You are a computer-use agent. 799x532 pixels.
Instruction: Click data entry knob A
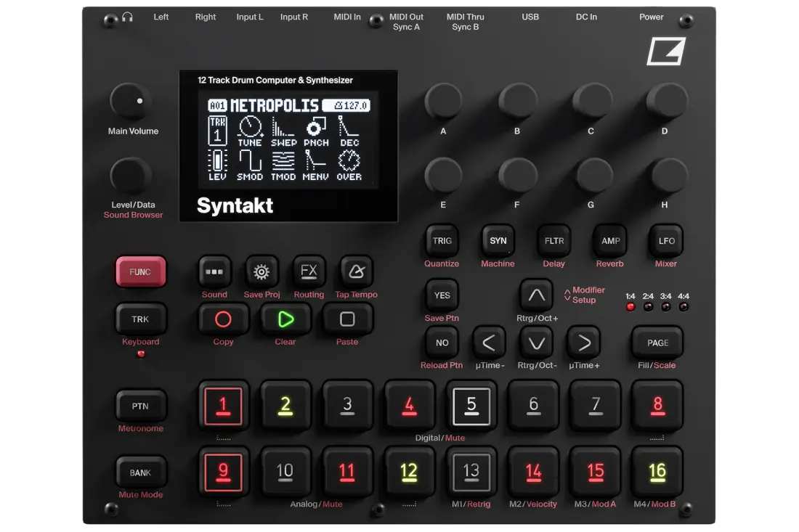tap(443, 100)
